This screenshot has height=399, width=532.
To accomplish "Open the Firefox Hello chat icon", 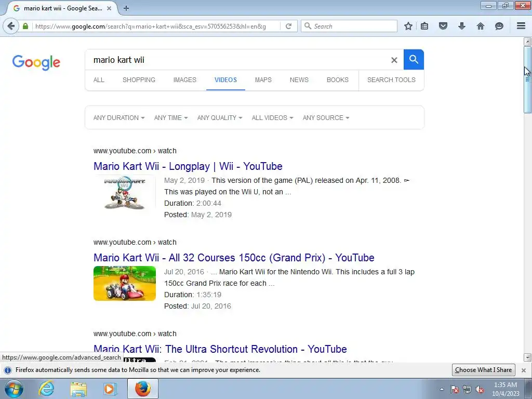I will (x=499, y=26).
